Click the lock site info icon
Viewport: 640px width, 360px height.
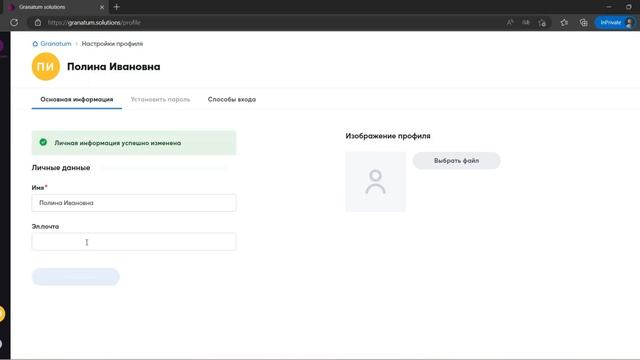38,22
